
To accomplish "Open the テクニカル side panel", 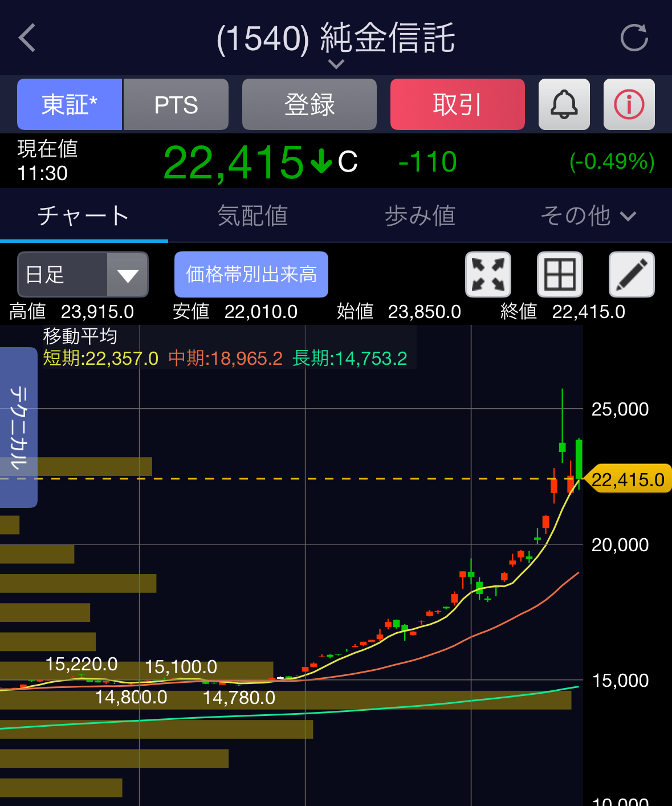I will pos(18,427).
